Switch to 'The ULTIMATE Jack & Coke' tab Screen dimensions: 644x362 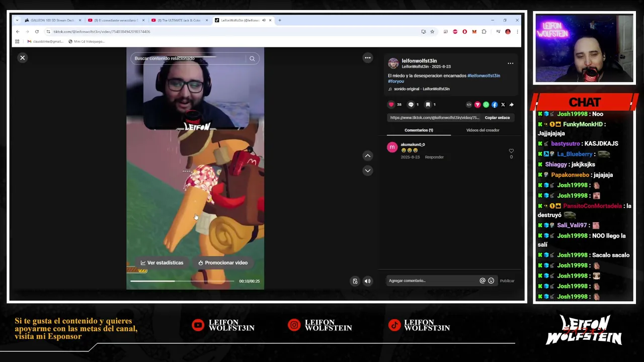(x=179, y=20)
